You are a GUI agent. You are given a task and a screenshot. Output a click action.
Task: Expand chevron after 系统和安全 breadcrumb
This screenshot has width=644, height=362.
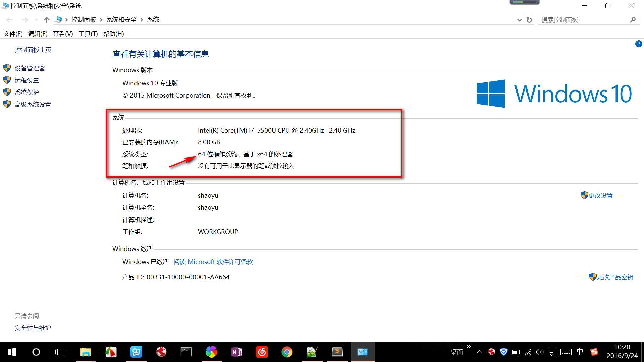click(142, 20)
